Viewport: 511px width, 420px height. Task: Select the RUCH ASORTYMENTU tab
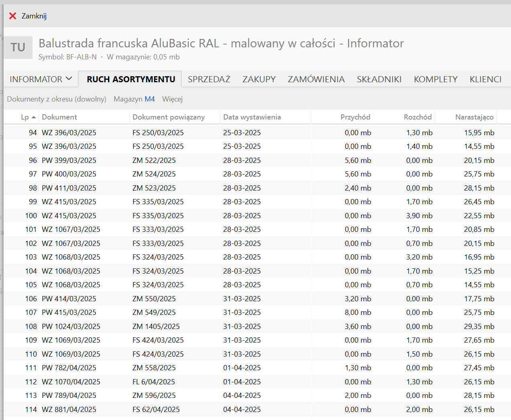[x=131, y=79]
